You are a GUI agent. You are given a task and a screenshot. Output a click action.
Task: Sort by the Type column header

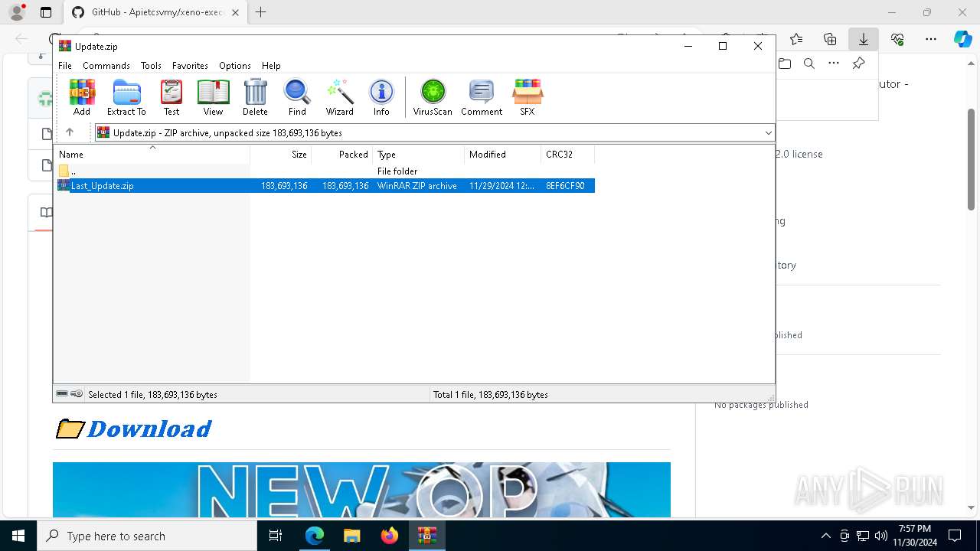[419, 155]
